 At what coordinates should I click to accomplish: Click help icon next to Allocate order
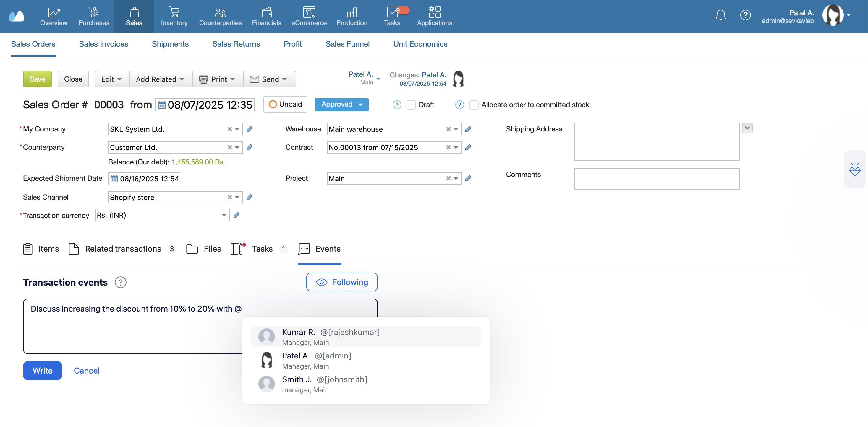coord(459,105)
